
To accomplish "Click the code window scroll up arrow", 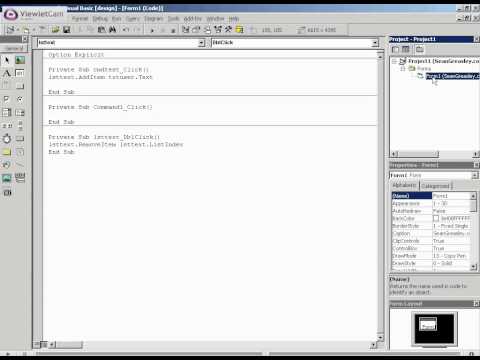I will click(380, 56).
